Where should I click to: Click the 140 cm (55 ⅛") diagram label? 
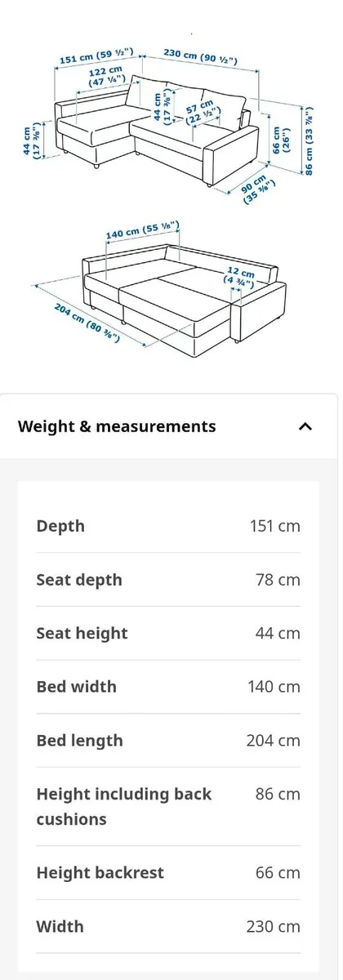point(142,231)
